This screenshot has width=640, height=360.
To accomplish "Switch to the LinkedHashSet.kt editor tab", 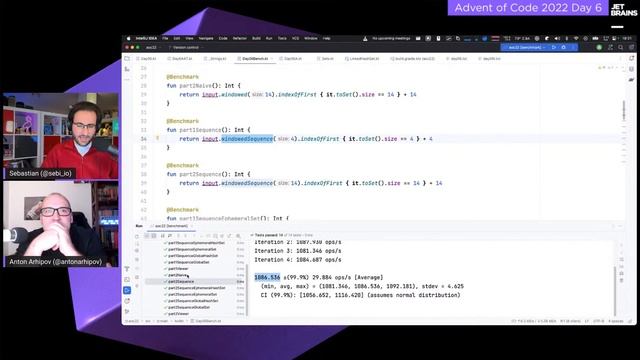I will coord(362,59).
